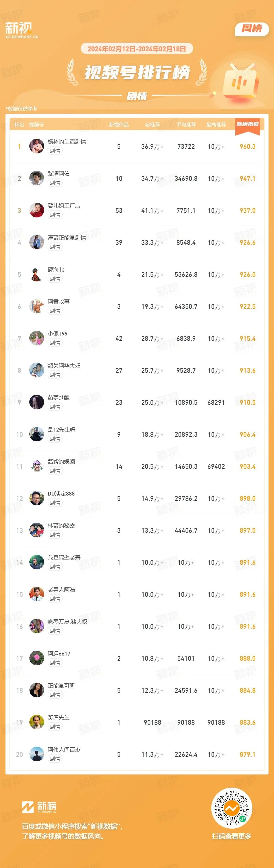The width and height of the screenshot is (274, 868).
Task: Click 馨儿姐工厂店 account name
Action: (64, 206)
